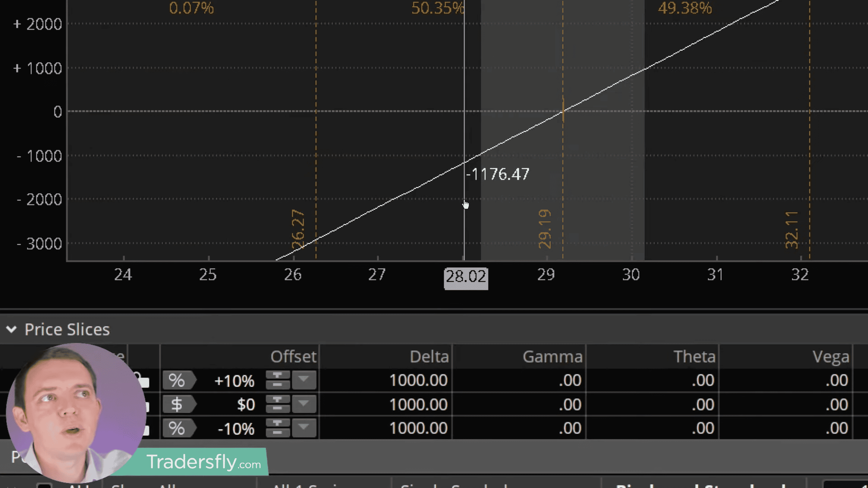868x488 pixels.
Task: Click Gamma .00 in the -10% row
Action: 570,428
